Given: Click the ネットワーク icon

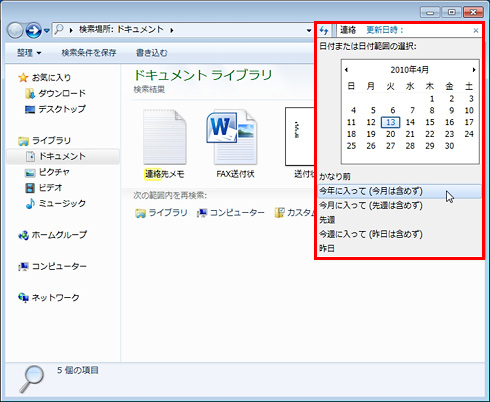Looking at the screenshot, I should coord(23,298).
